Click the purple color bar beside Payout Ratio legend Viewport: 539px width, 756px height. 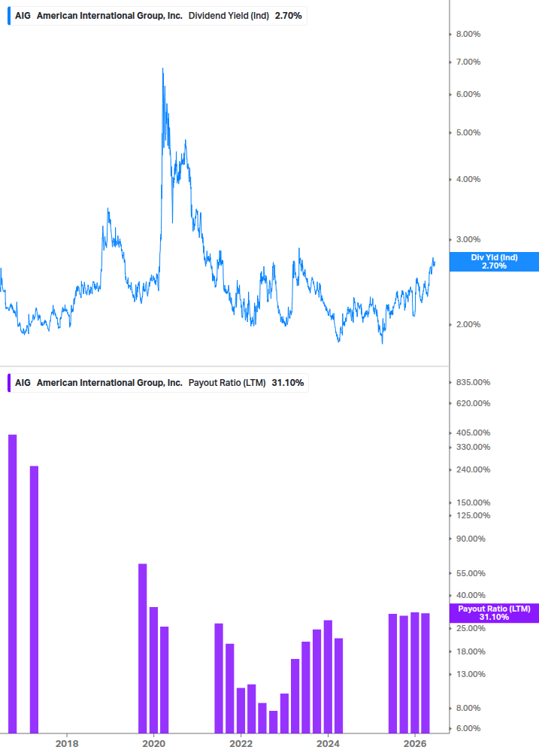[x=9, y=383]
